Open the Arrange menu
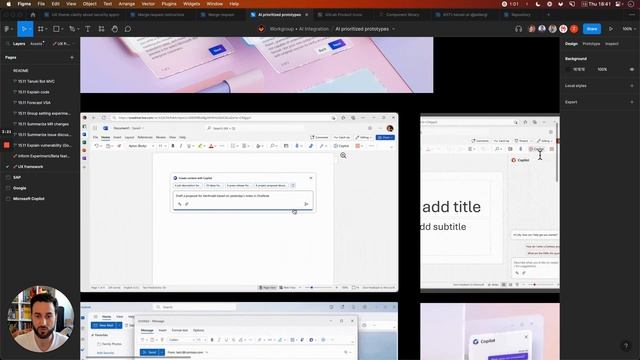640x360 pixels. point(127,4)
